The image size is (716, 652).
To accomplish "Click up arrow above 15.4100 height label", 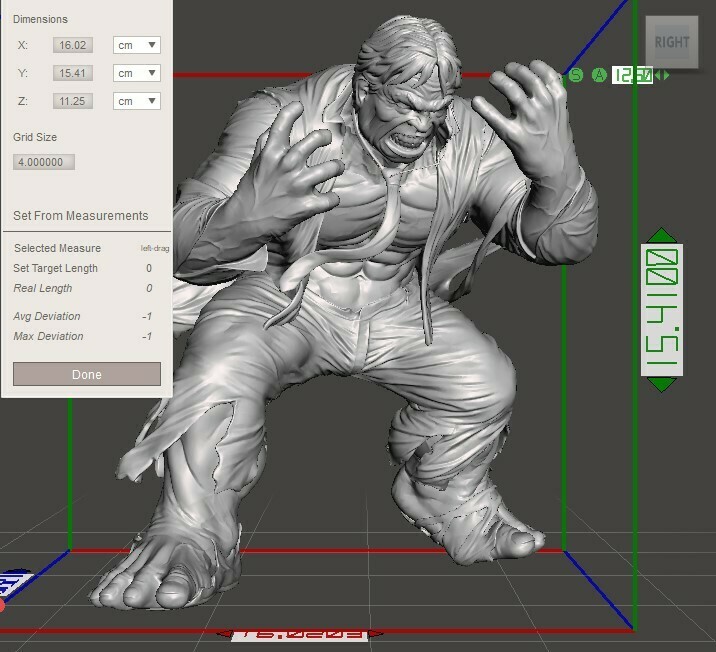I will click(x=661, y=235).
